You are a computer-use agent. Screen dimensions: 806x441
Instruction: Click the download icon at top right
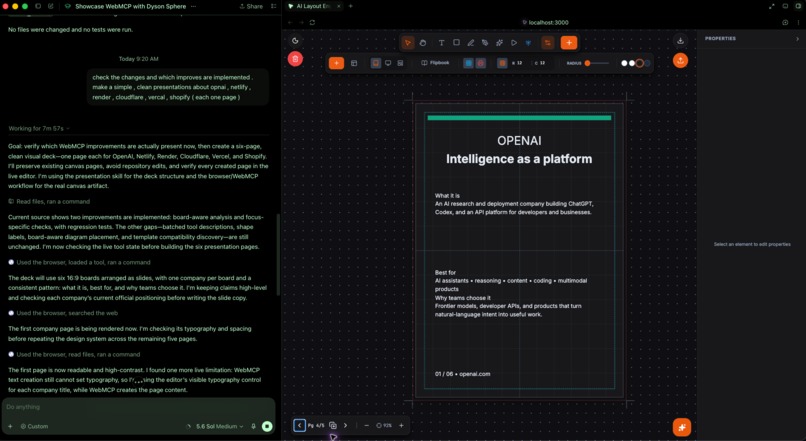click(x=680, y=41)
